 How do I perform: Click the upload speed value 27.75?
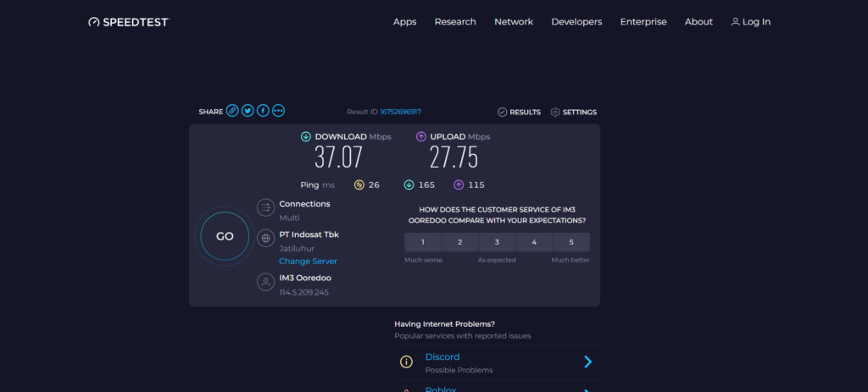(x=454, y=157)
